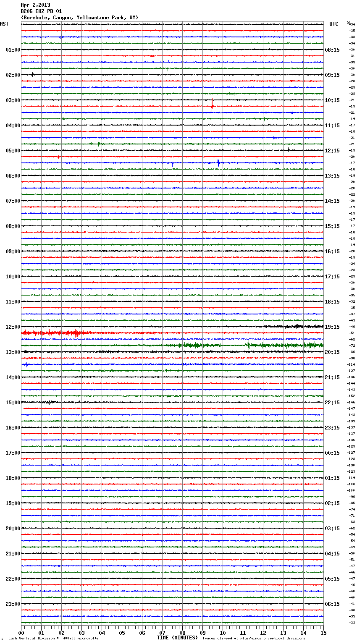
Task: Select the '07:00' MST time label
Action: pyautogui.click(x=13, y=201)
